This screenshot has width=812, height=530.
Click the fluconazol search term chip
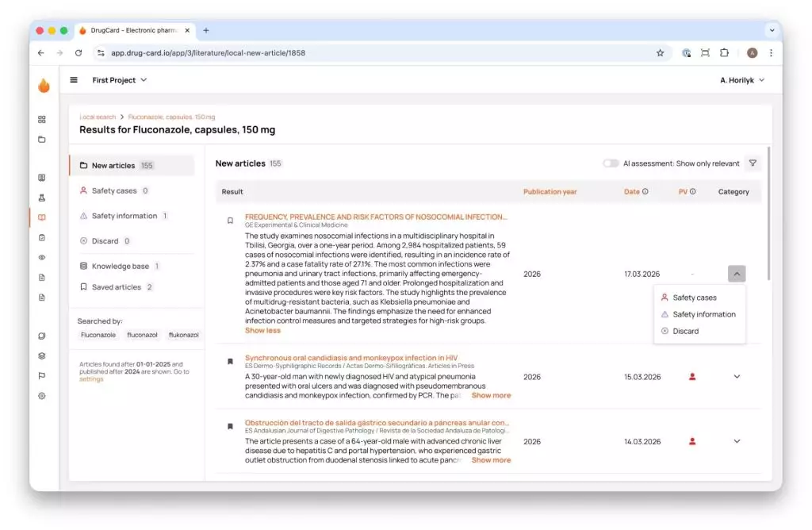(x=143, y=335)
